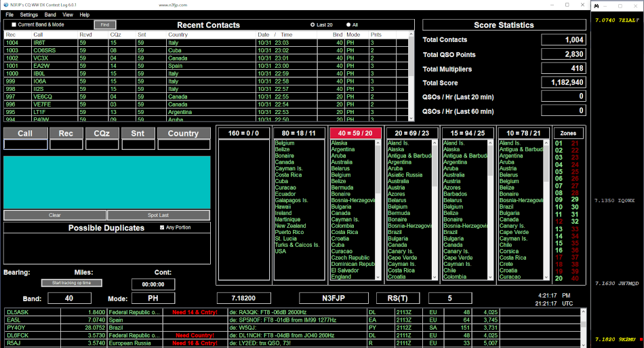This screenshot has width=644, height=348.
Task: Click Bermuda in the 40 meter list
Action: [342, 188]
